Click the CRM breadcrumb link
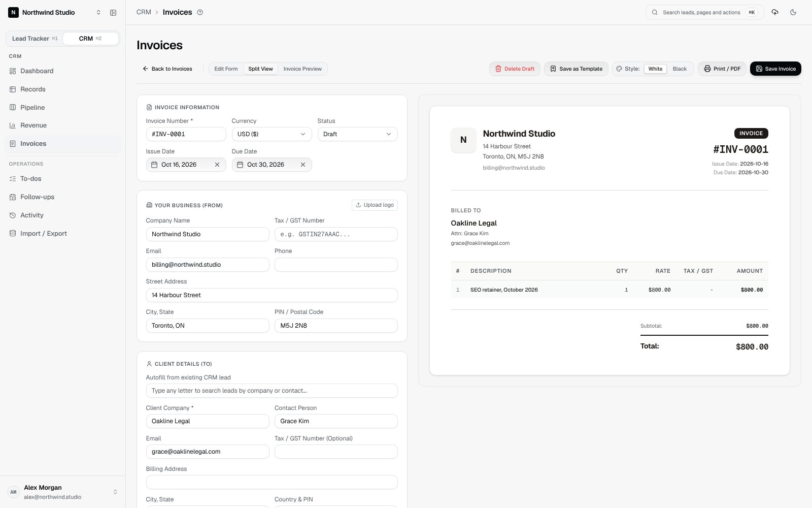Screen dimensions: 812x508 [x=144, y=12]
